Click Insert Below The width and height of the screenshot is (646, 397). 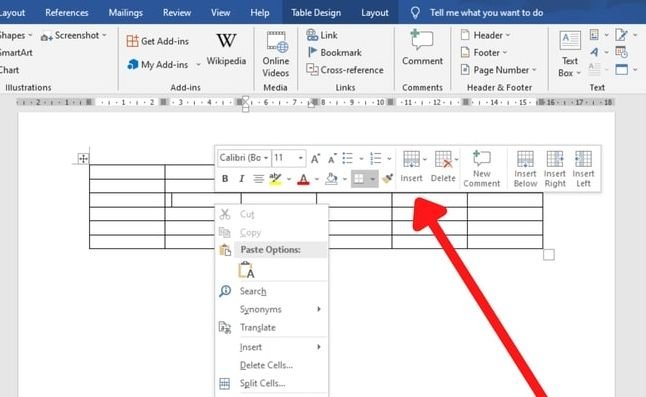click(525, 169)
